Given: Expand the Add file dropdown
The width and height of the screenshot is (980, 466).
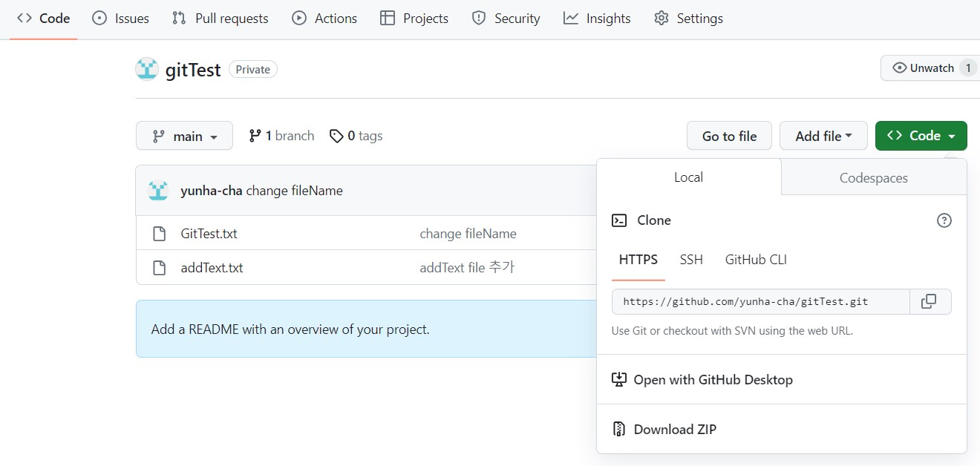Looking at the screenshot, I should point(823,136).
